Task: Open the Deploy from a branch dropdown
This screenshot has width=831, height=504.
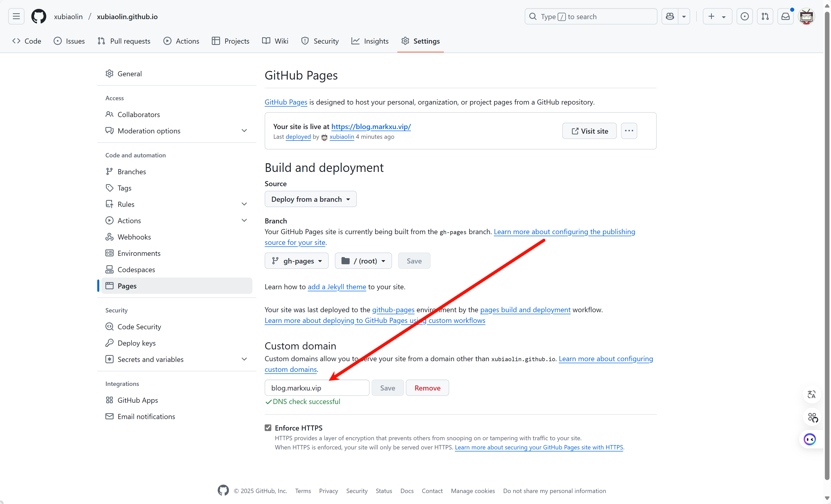Action: click(x=310, y=199)
